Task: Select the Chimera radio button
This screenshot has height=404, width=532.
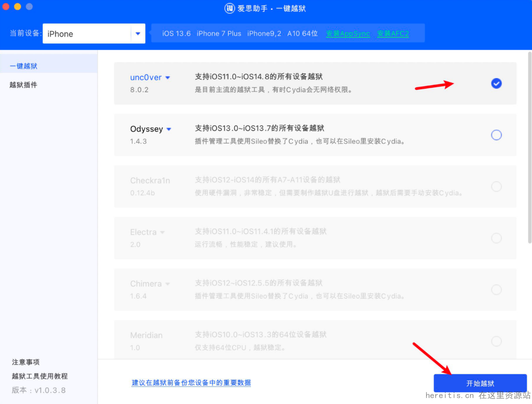Action: click(x=496, y=290)
